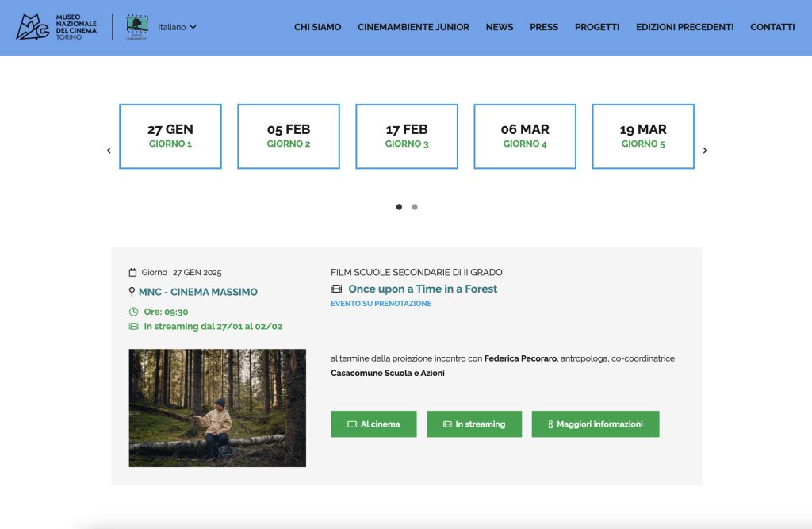This screenshot has width=812, height=529.
Task: Switch to the second carousel page dot
Action: pos(415,207)
